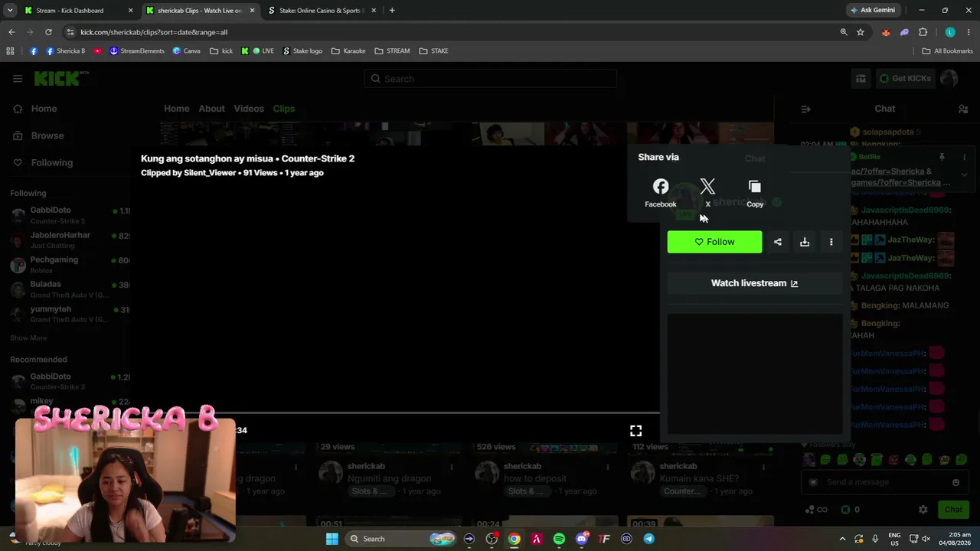Open Following in the Kick sidebar
Viewport: 980px width, 551px height.
(x=51, y=162)
